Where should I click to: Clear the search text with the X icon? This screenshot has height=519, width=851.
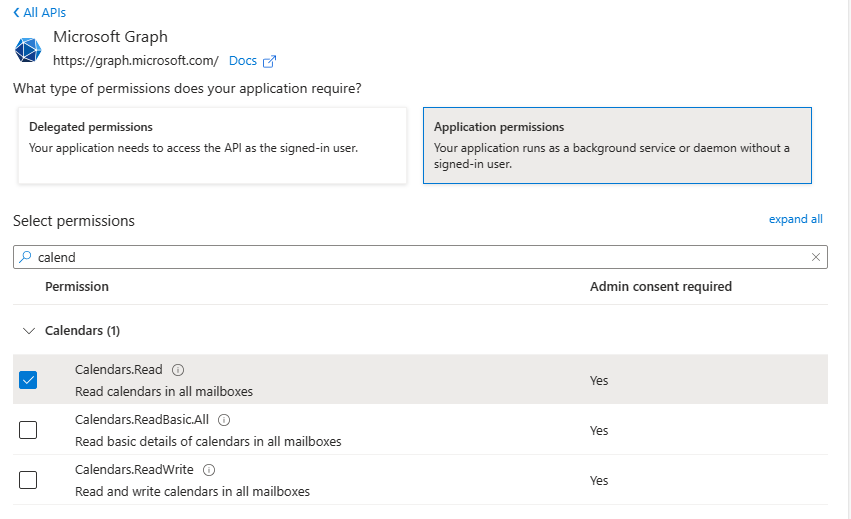point(815,257)
